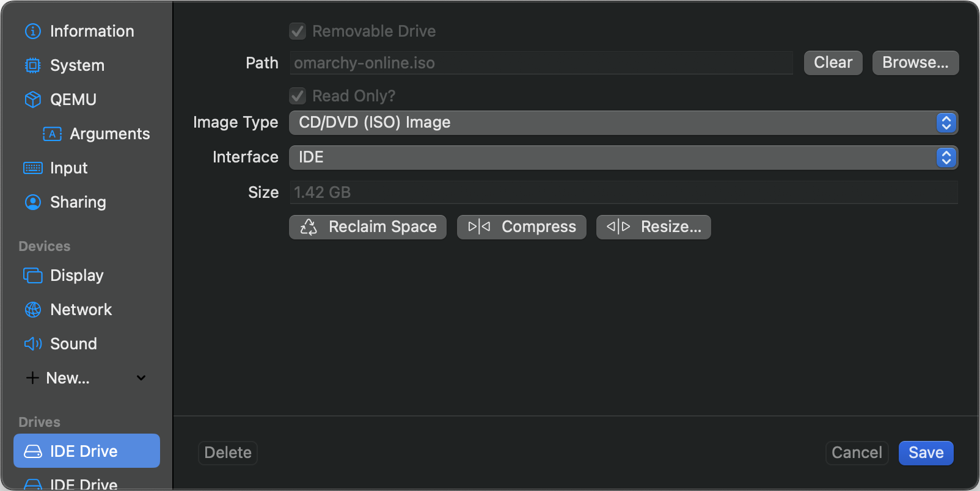Select the System chip icon
Screen dimensions: 980x491
(32, 65)
